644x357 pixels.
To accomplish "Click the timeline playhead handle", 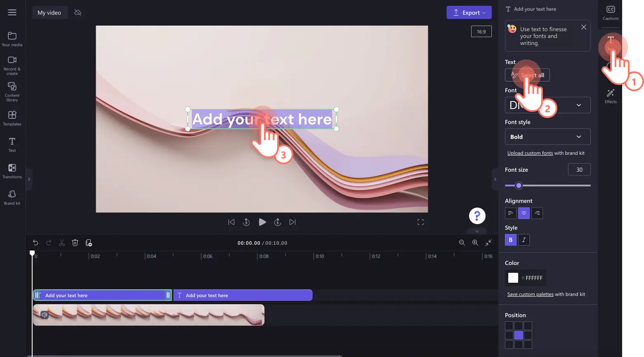I will [x=32, y=253].
